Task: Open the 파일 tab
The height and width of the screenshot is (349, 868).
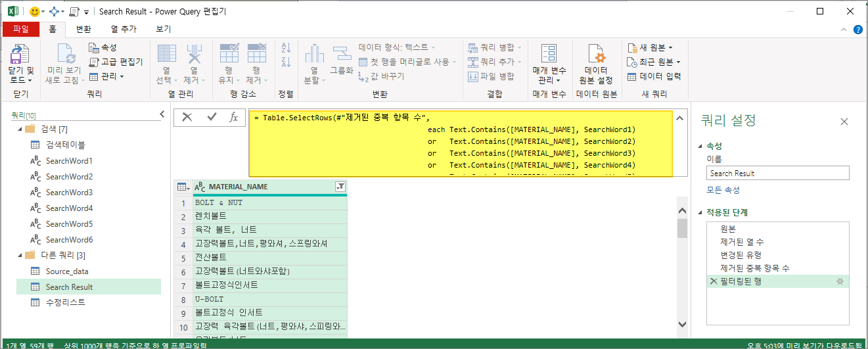Action: click(20, 30)
